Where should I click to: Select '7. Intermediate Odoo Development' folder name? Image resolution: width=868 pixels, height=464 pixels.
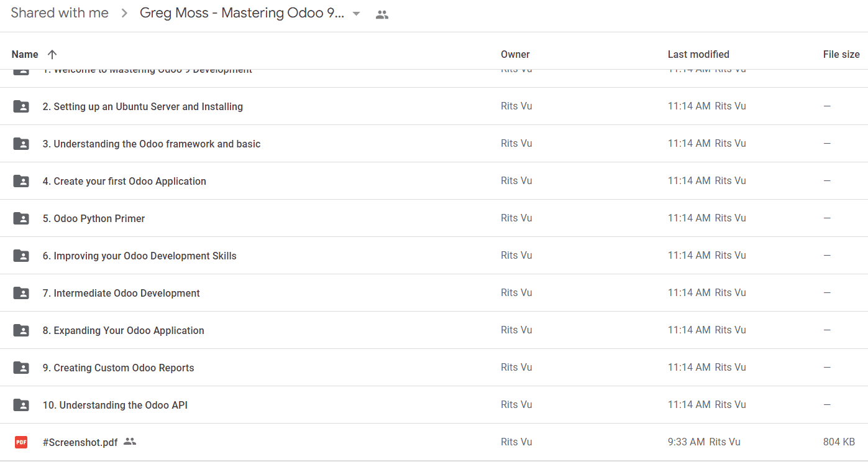[121, 293]
